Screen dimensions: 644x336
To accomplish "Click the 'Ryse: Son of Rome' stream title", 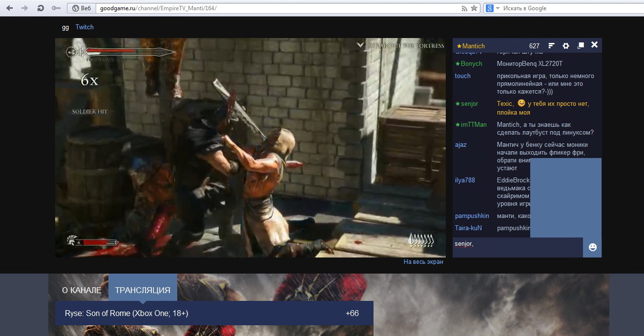I will pos(126,314).
